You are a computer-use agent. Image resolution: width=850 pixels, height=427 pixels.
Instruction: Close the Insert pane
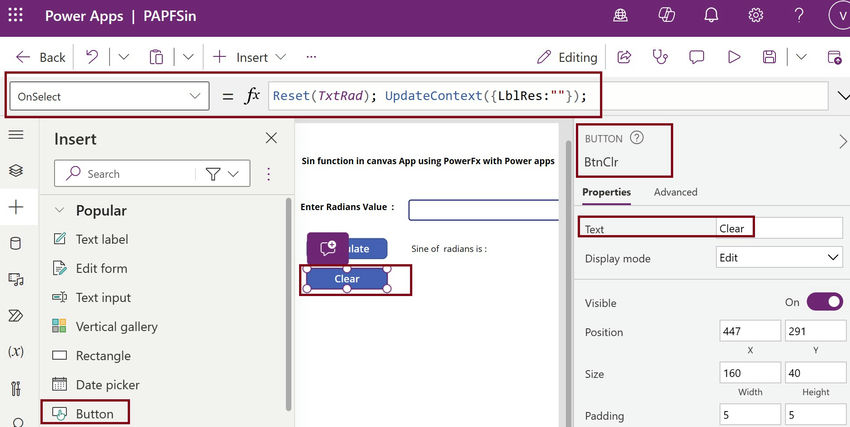(x=271, y=138)
